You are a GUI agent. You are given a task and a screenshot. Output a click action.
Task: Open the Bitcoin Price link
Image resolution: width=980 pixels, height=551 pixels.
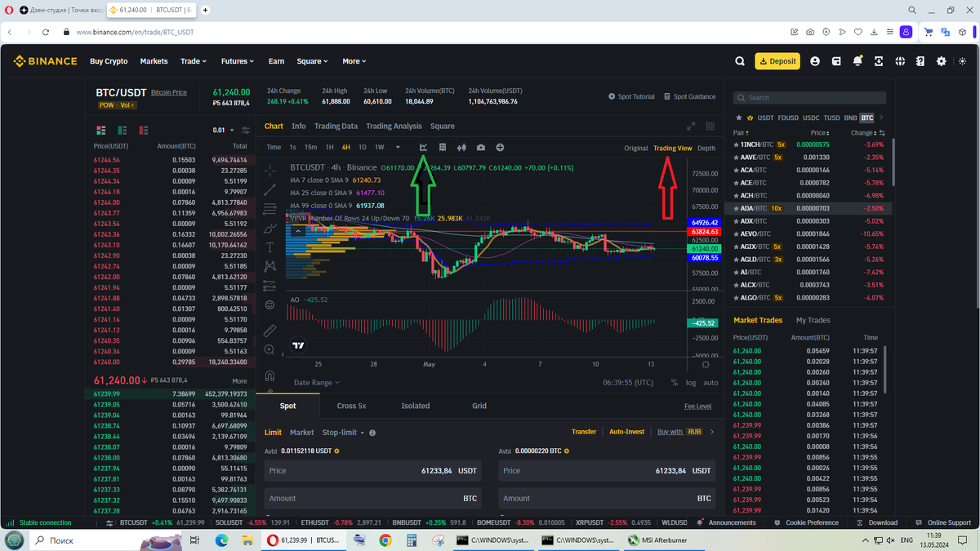point(169,92)
